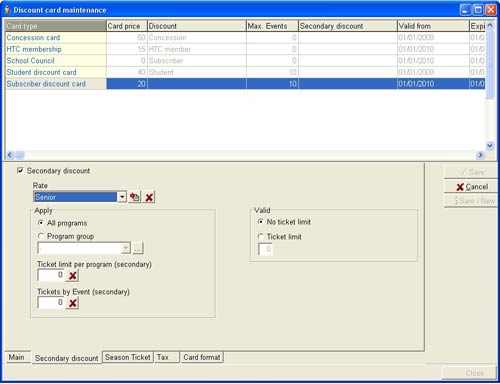Click the Concession discount cell
The image size is (500, 384).
(x=197, y=38)
